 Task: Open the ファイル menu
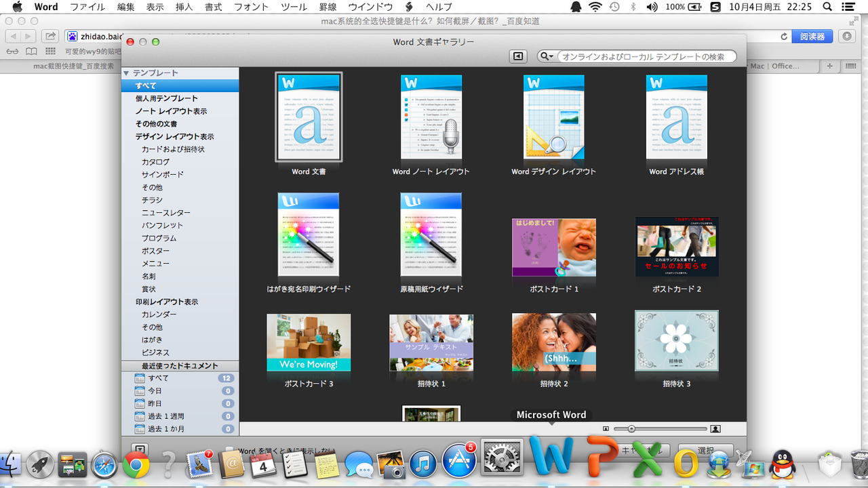[87, 7]
